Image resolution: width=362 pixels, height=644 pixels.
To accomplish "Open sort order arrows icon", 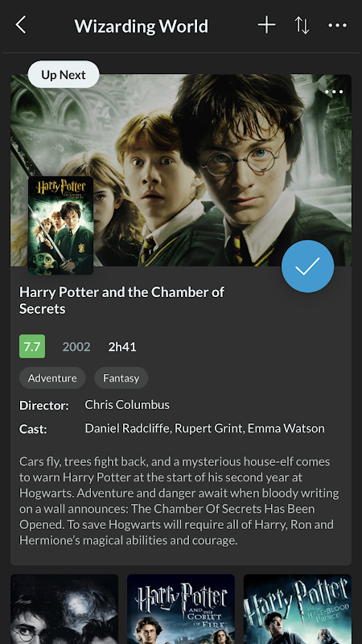I will tap(302, 26).
